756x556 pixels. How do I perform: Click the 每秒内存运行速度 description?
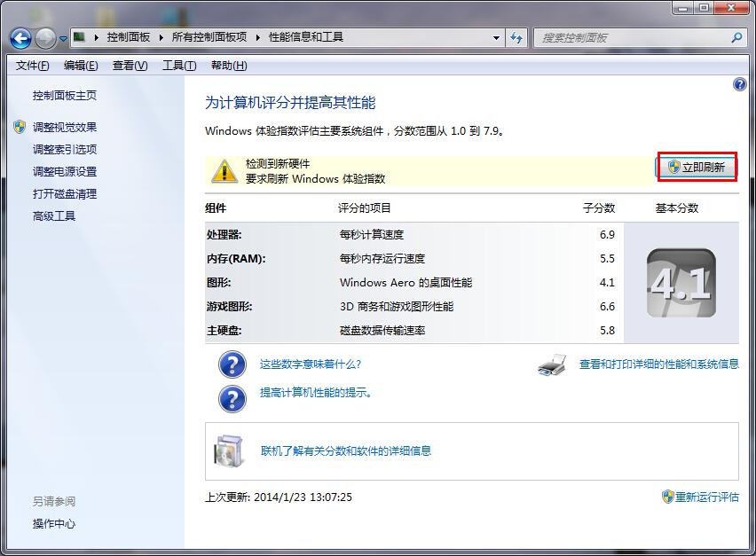tap(382, 259)
